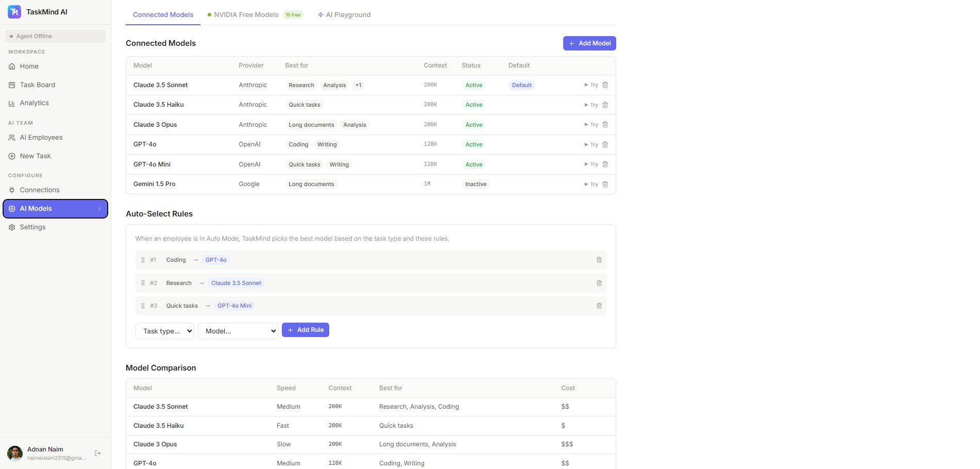The width and height of the screenshot is (980, 469).
Task: Click the Inactive status of Gemini 1.5 Pro
Action: click(x=476, y=185)
